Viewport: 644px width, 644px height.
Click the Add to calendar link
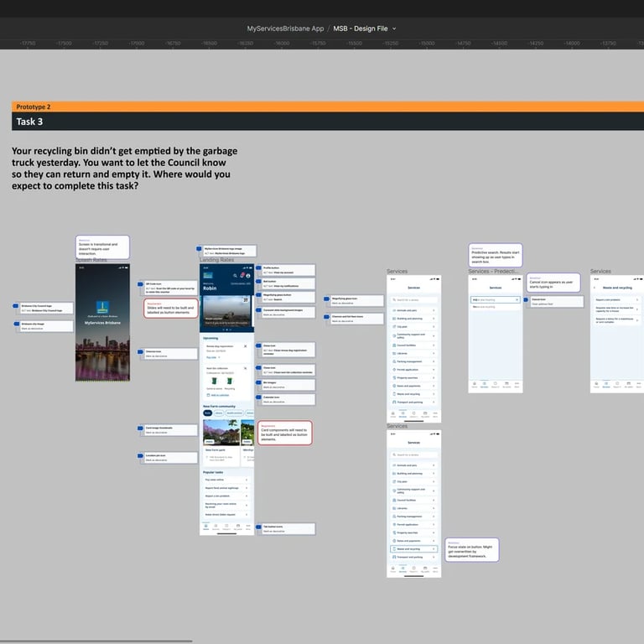218,395
